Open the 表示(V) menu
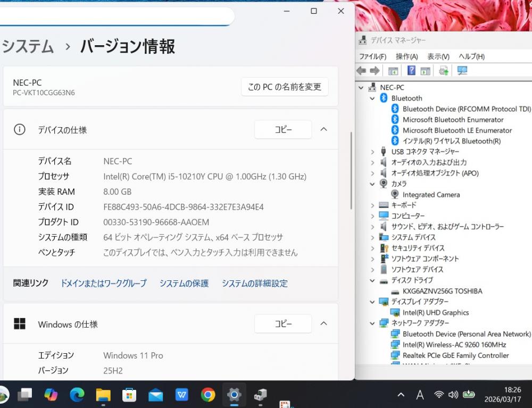Image resolution: width=532 pixels, height=408 pixels. 438,56
